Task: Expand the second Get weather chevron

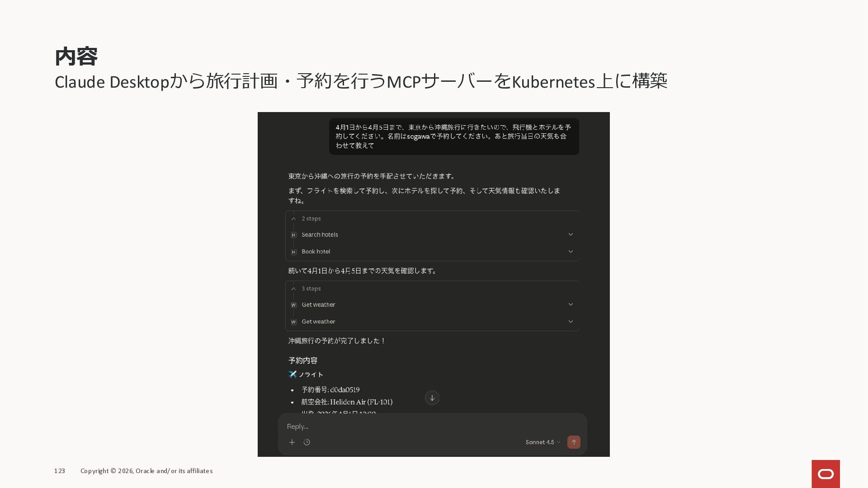Action: click(x=571, y=322)
